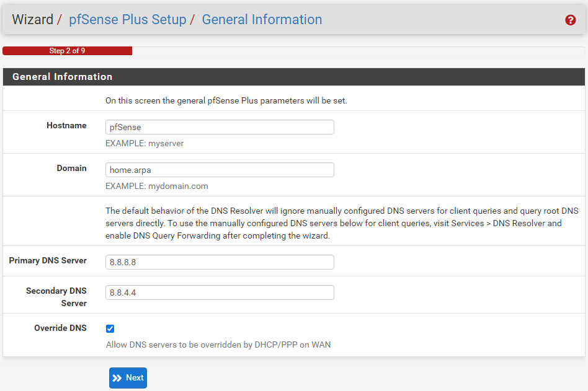The width and height of the screenshot is (588, 391).
Task: Focus the Domain field with home.arpa
Action: click(220, 170)
